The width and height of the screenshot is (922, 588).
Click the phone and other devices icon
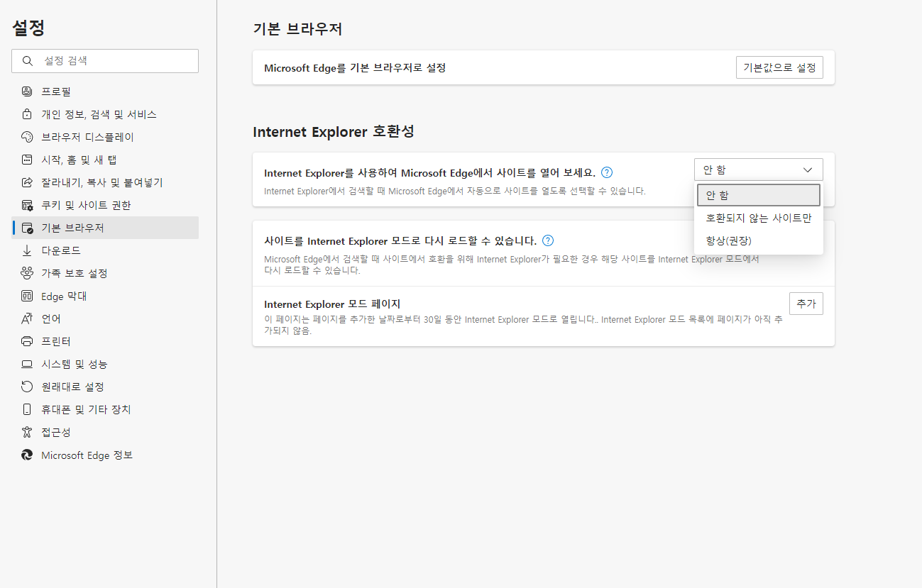[x=27, y=409]
